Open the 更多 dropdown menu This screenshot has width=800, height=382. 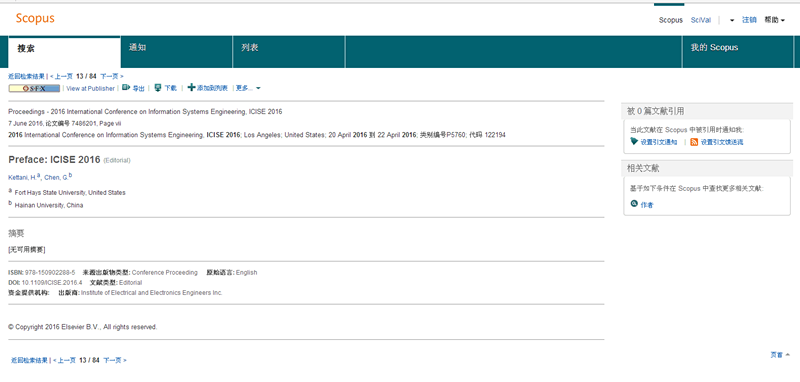(x=248, y=88)
